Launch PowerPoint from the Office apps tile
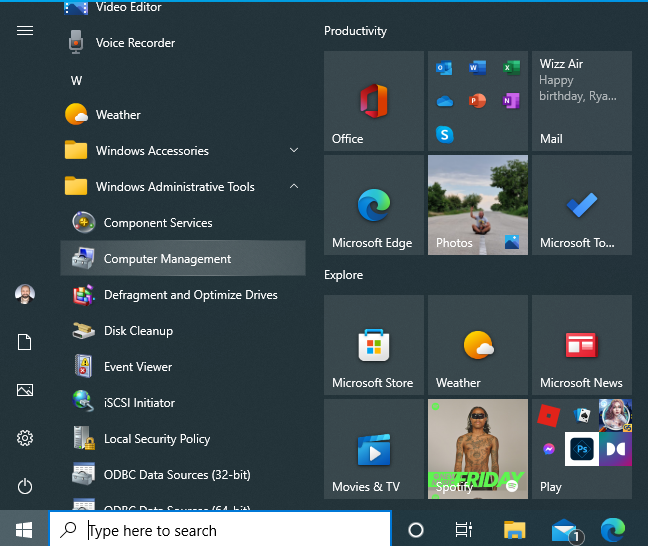The image size is (648, 546). coord(477,101)
